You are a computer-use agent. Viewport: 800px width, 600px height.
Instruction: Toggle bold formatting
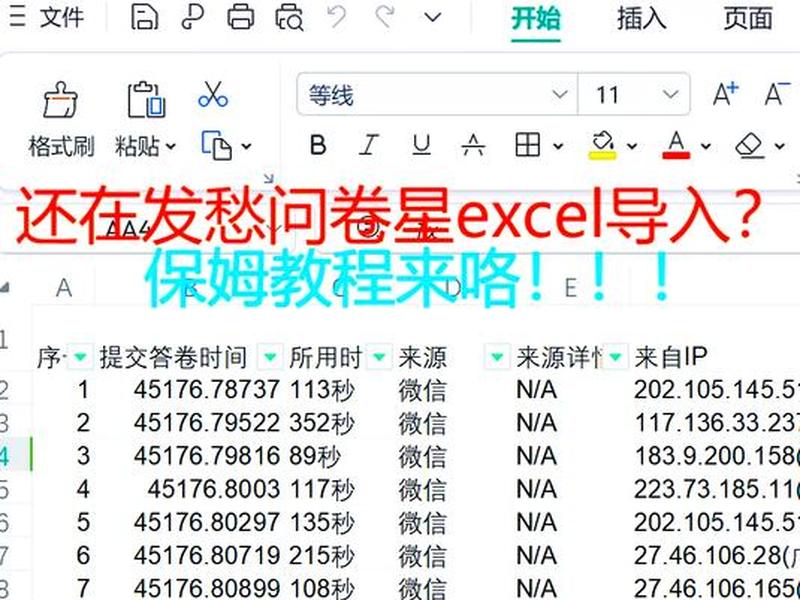[318, 145]
